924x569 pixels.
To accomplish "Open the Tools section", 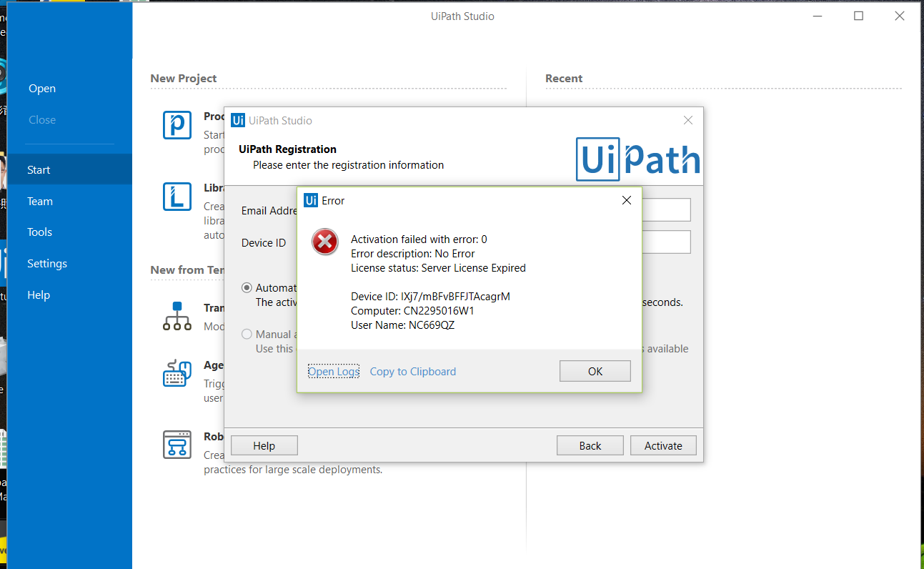I will tap(39, 232).
